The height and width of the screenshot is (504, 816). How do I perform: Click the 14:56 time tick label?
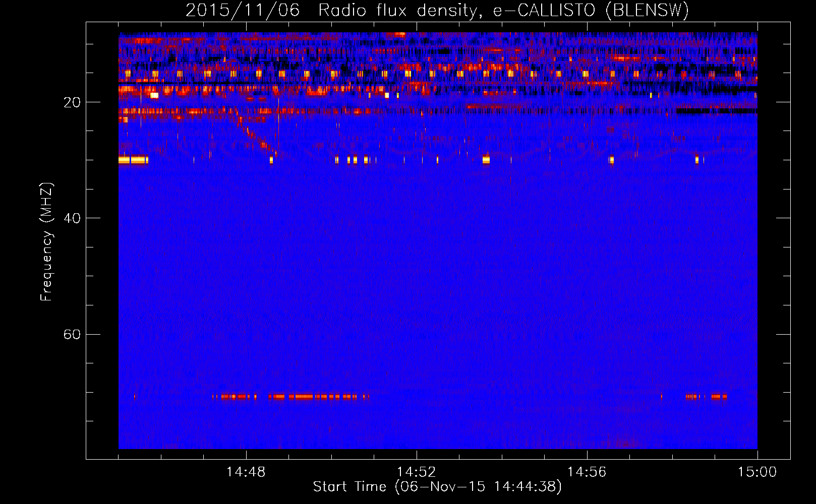click(x=587, y=472)
